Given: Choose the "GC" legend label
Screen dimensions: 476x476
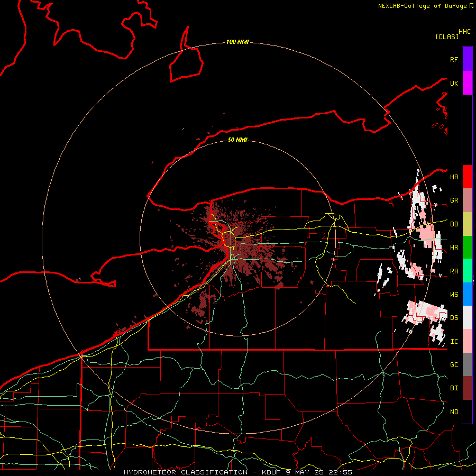Looking at the screenshot, I should 454,365.
